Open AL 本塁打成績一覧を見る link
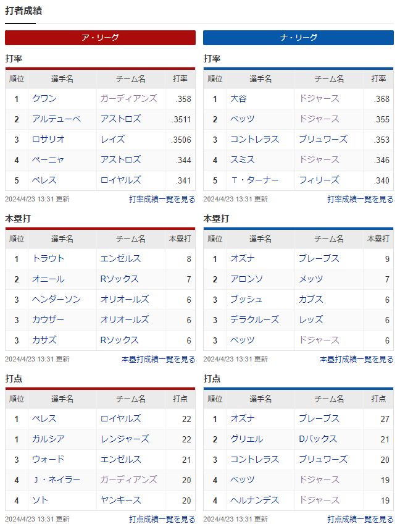The height and width of the screenshot is (532, 400). click(158, 360)
